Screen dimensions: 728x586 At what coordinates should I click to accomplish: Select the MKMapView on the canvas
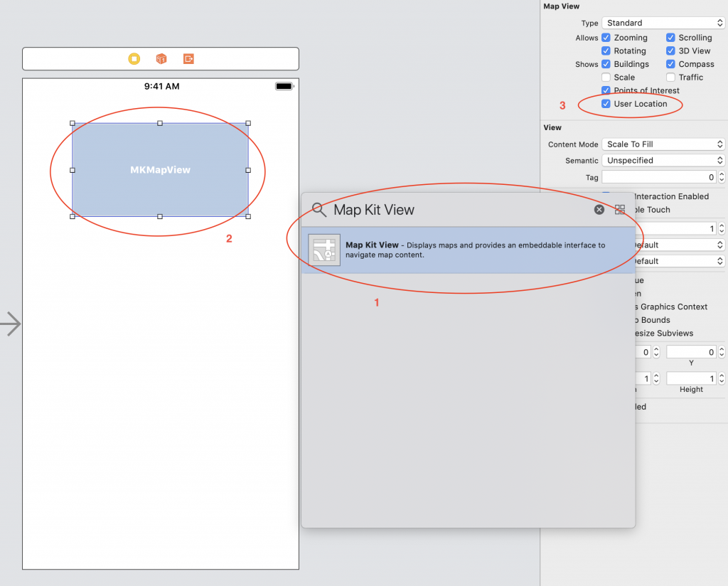tap(160, 170)
